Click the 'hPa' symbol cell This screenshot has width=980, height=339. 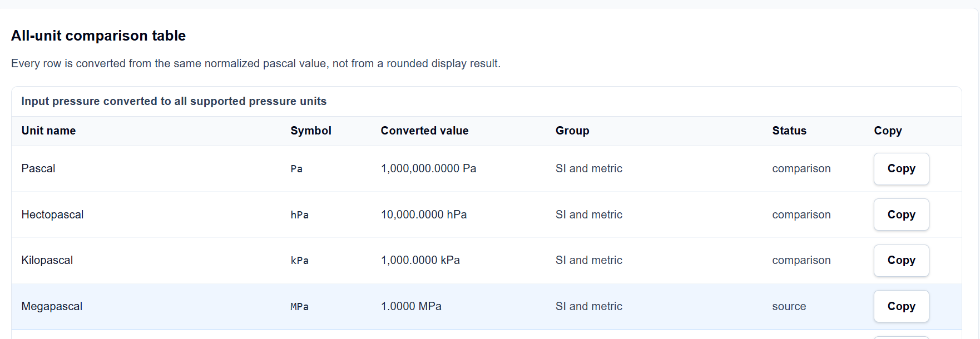pos(299,215)
